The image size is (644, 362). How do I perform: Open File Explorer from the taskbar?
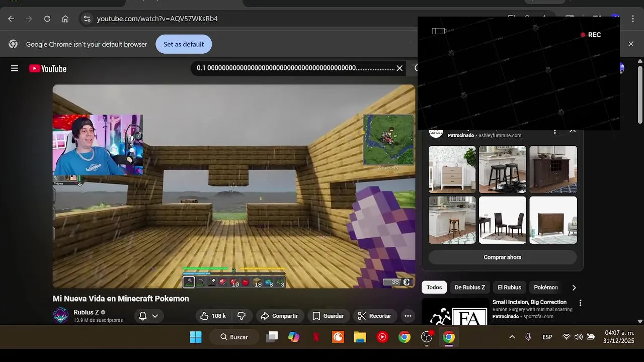[x=360, y=337]
